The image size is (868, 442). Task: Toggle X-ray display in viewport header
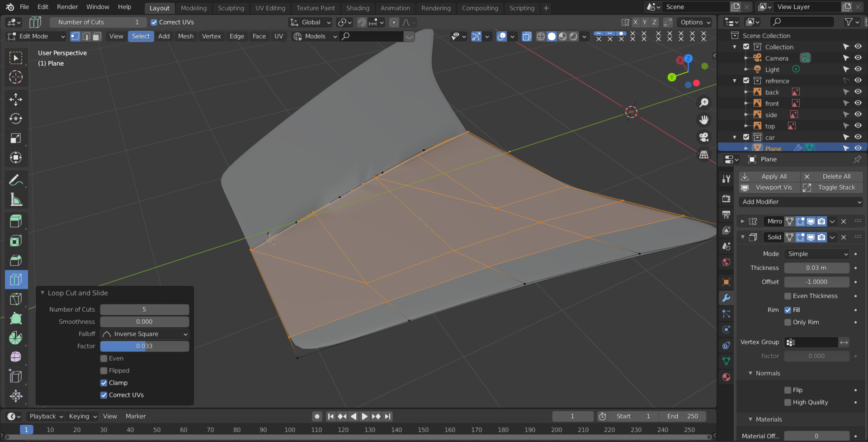click(527, 37)
